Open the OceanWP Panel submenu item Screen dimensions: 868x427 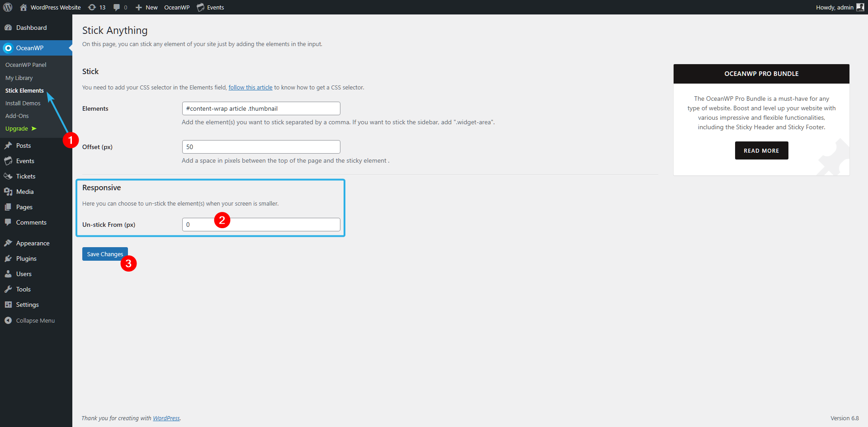(26, 65)
